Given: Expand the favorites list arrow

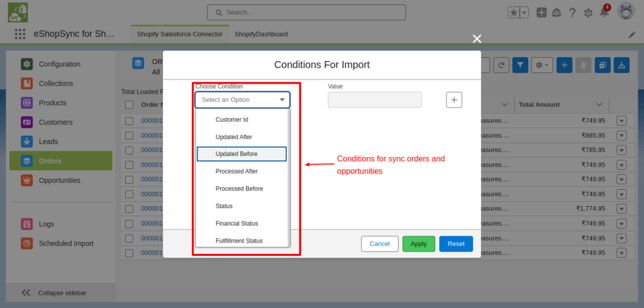Looking at the screenshot, I should 525,13.
